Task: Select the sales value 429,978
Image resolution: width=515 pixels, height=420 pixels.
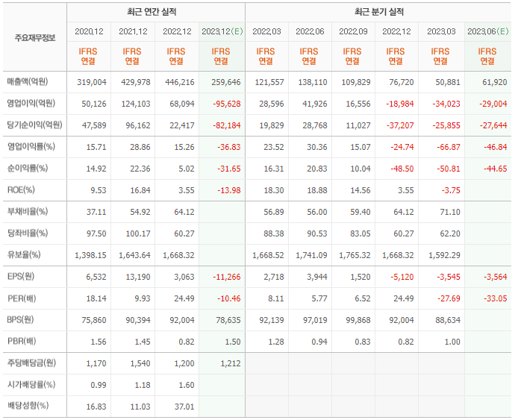Action: coord(136,82)
